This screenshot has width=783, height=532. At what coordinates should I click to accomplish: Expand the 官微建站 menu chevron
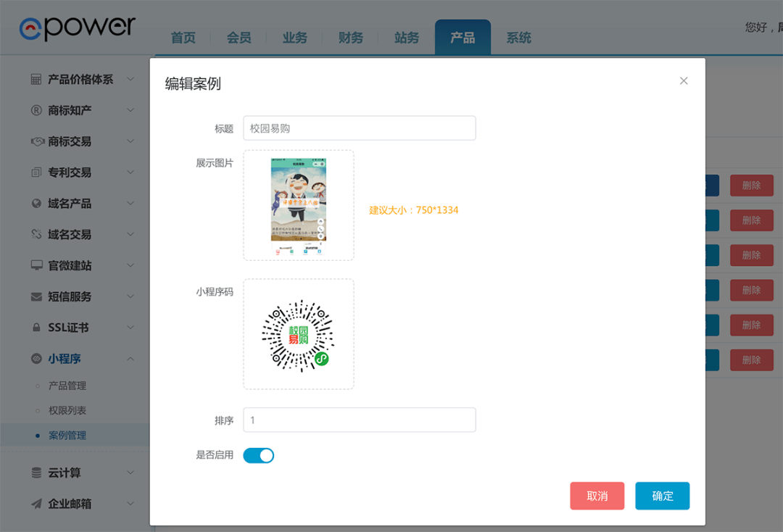coord(130,265)
